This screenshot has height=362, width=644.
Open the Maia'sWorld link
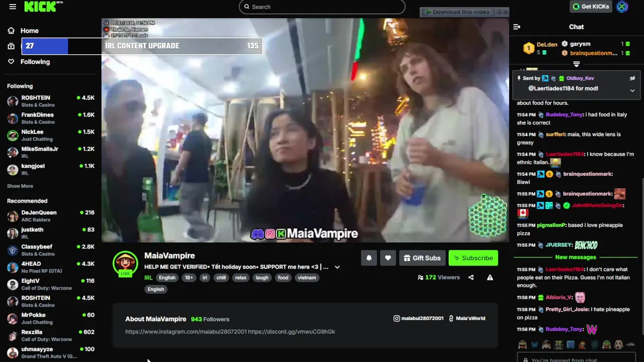click(467, 318)
